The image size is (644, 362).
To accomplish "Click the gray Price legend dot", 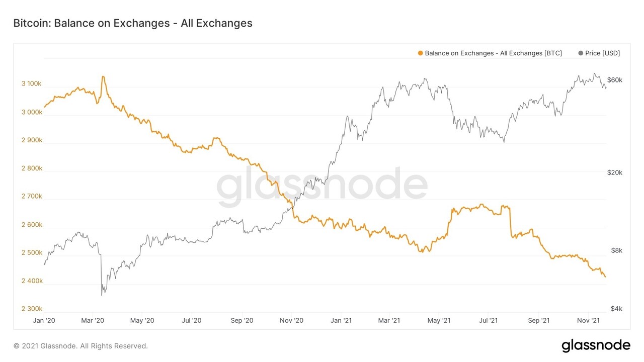I will [581, 53].
